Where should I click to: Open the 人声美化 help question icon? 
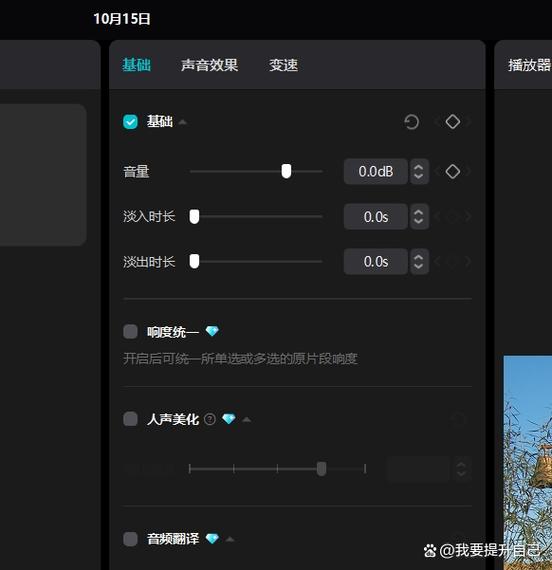pyautogui.click(x=210, y=420)
